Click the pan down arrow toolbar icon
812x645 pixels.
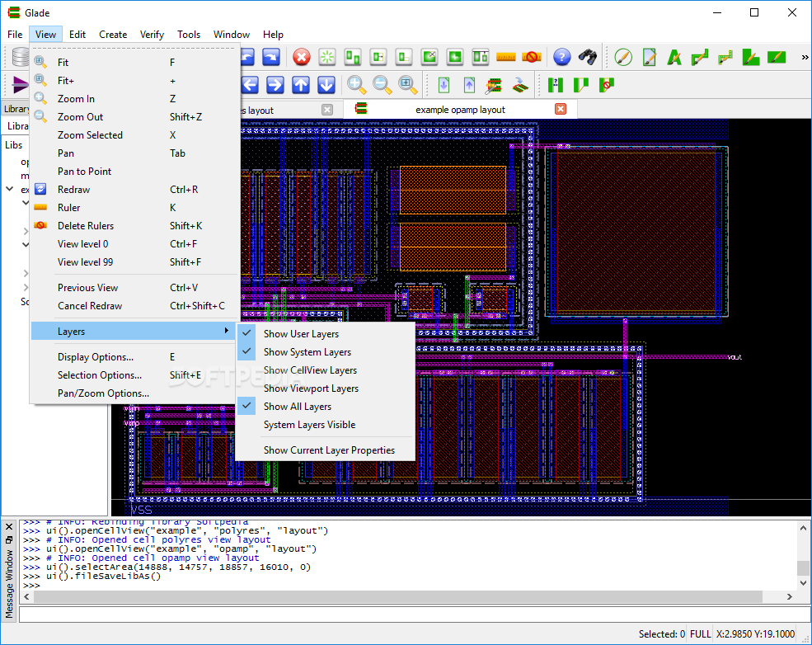coord(326,84)
